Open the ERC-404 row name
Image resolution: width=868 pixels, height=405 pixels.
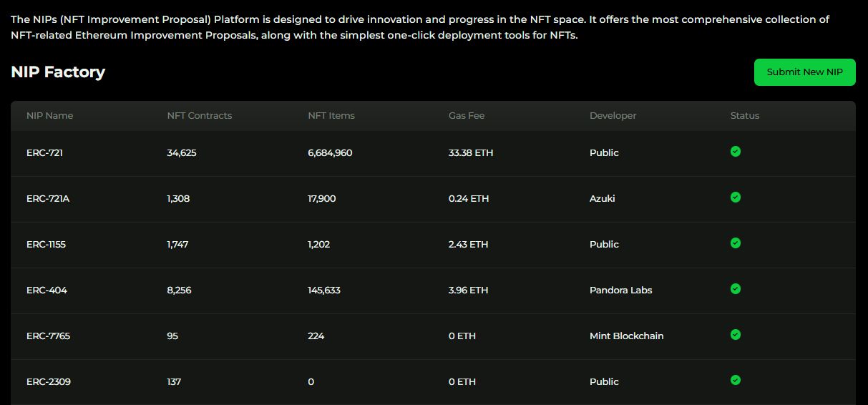pos(47,291)
